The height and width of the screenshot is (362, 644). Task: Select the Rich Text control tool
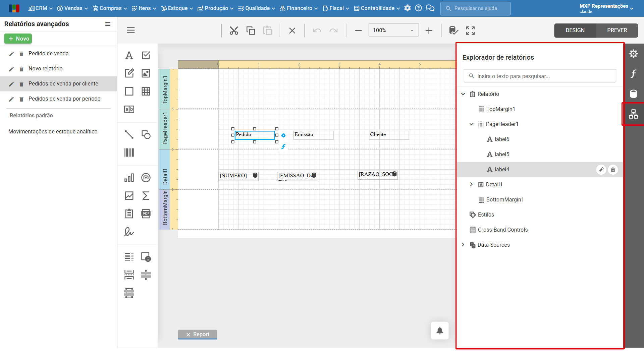click(129, 73)
